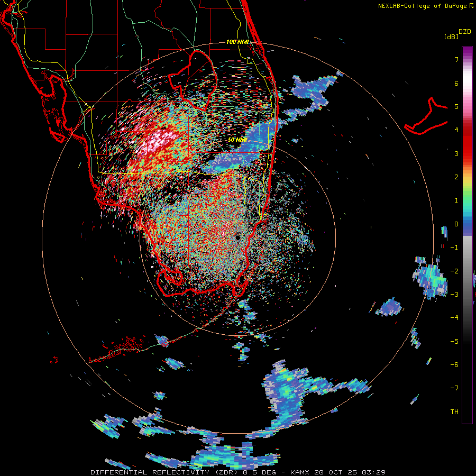Click the black KAMX radar site dot
This screenshot has height=476, width=476.
tap(238, 237)
